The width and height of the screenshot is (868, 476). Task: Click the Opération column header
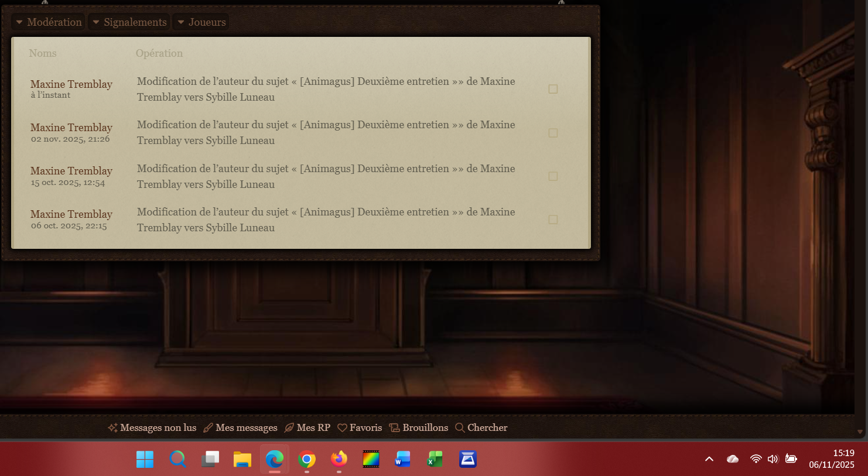(159, 53)
